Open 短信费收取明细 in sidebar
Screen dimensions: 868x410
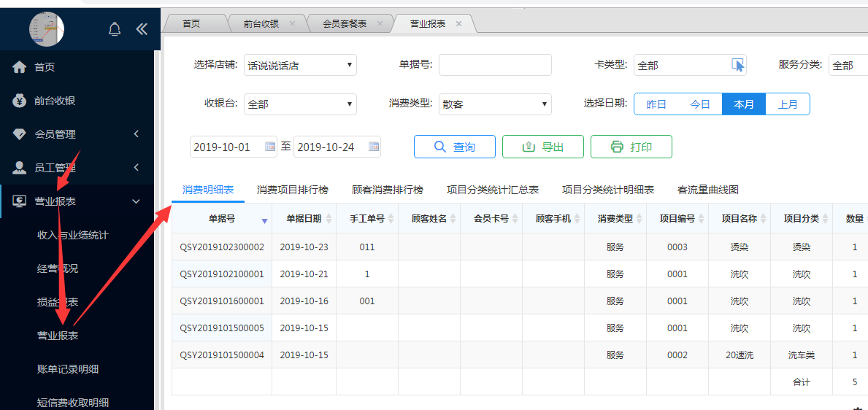tap(72, 402)
